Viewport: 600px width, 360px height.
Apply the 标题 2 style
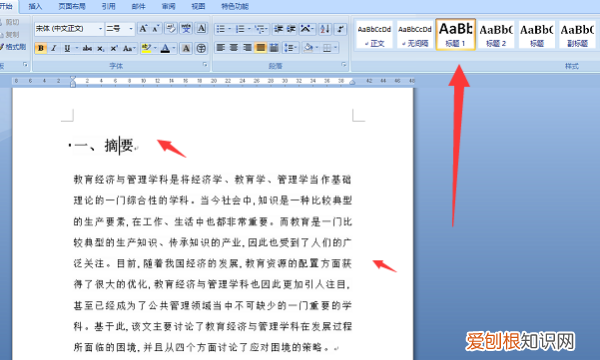point(496,35)
